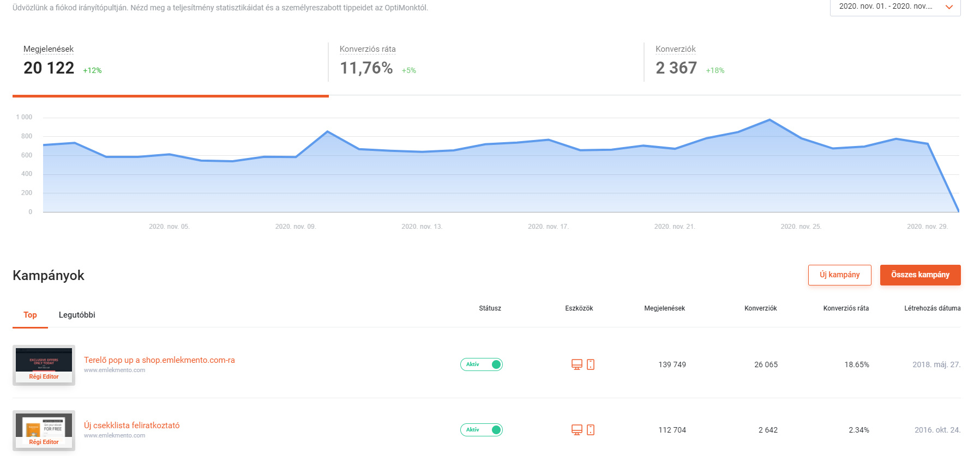Disable the Aktív toggle for Terelő pop up
This screenshot has width=980, height=456.
coord(482,364)
